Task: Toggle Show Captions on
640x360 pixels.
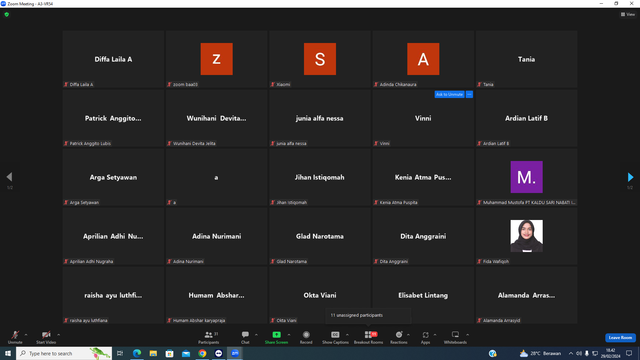Action: coord(335,337)
